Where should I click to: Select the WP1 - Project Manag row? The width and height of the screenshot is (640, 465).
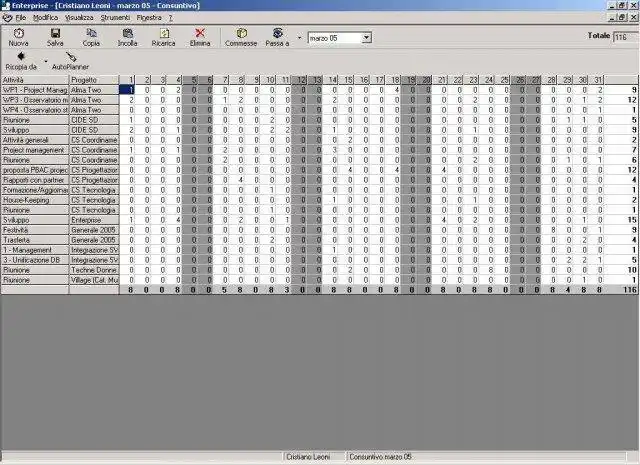point(35,90)
